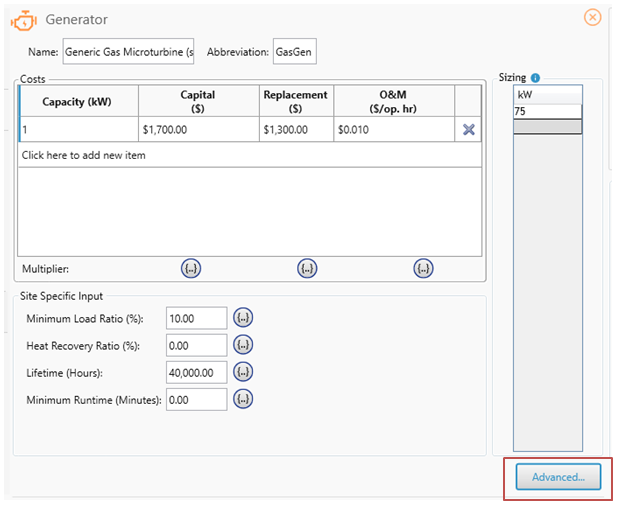Screen dimensions: 621x510
Task: Click the Minimum Runtime input field
Action: pyautogui.click(x=196, y=398)
